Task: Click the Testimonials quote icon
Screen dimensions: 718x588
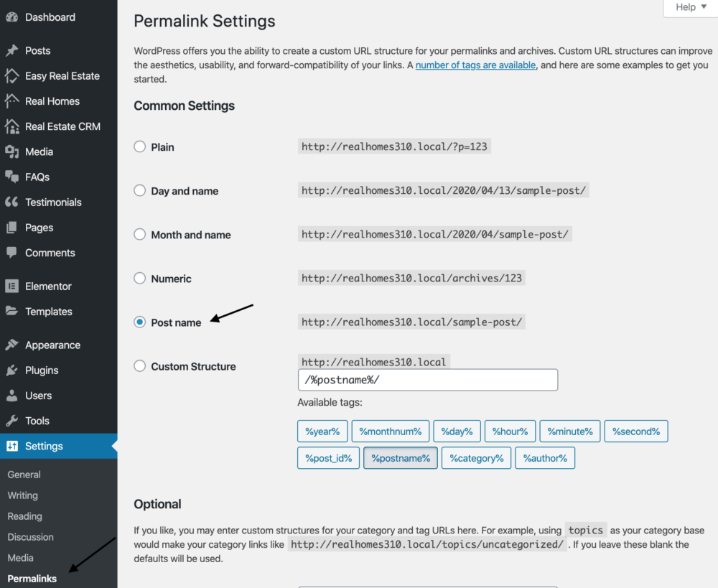Action: (12, 202)
